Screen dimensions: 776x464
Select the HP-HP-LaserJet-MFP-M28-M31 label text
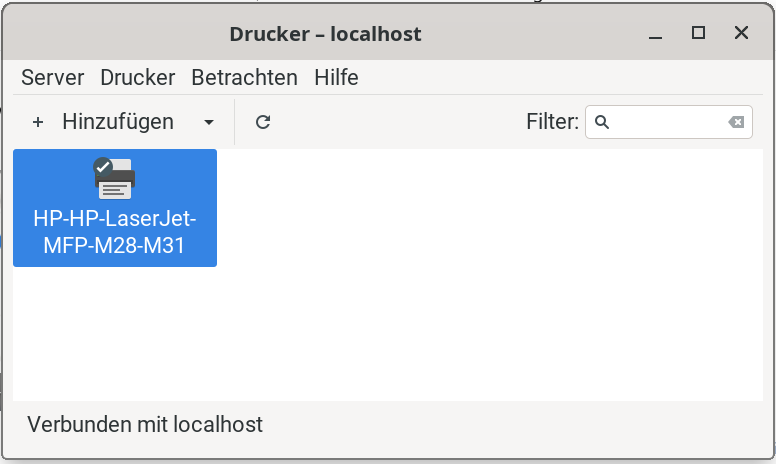click(x=115, y=232)
